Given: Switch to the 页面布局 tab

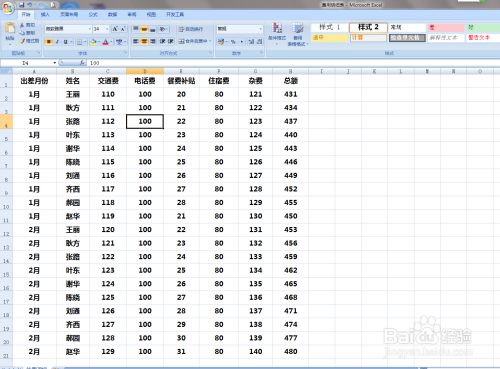Looking at the screenshot, I should (69, 14).
